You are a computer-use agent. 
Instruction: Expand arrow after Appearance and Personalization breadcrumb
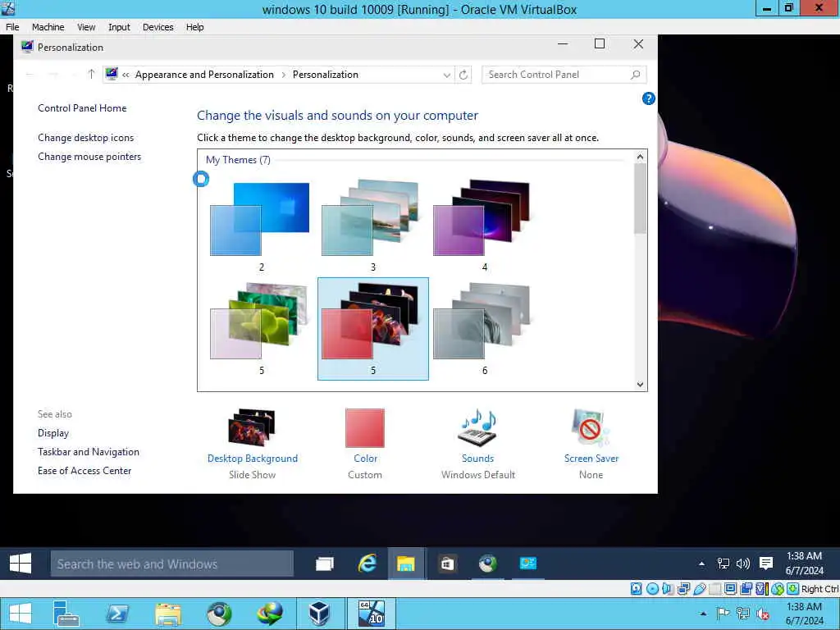(x=283, y=75)
